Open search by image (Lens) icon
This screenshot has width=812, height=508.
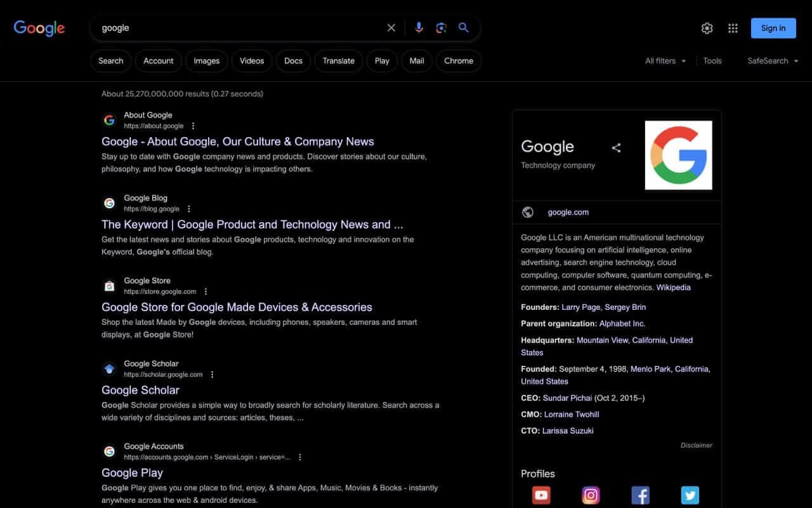(x=442, y=28)
